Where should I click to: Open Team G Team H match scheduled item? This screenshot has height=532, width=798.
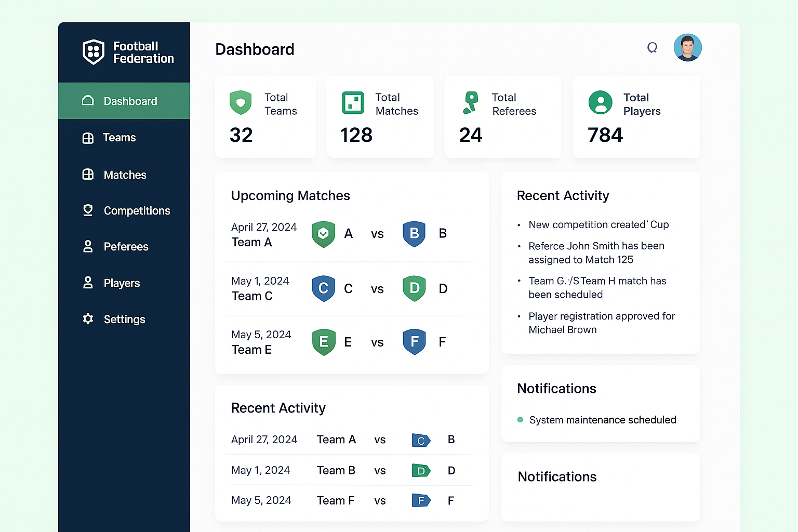[597, 287]
